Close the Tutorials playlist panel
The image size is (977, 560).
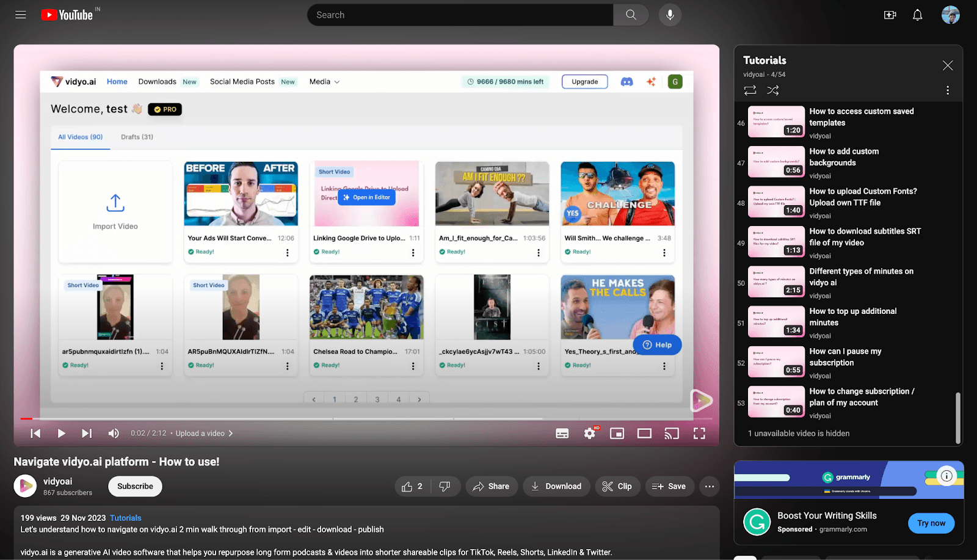click(x=947, y=65)
